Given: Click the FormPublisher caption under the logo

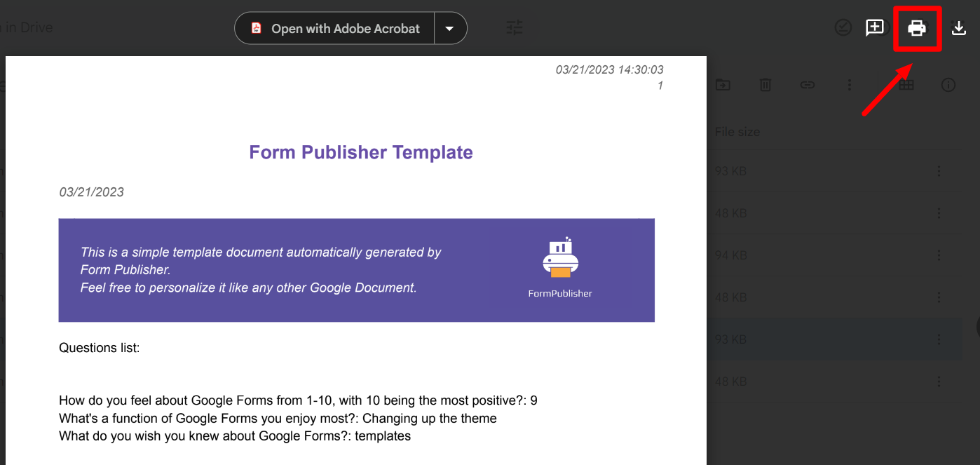Looking at the screenshot, I should (x=560, y=294).
